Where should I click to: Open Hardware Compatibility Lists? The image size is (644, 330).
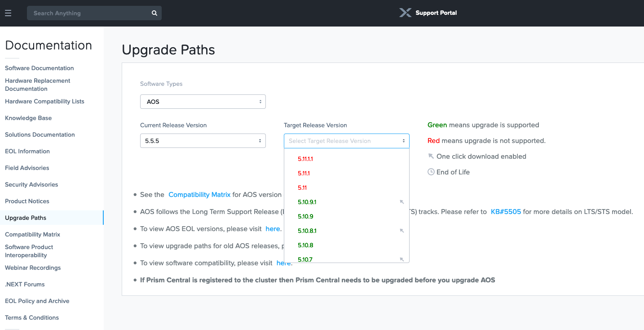pyautogui.click(x=44, y=102)
